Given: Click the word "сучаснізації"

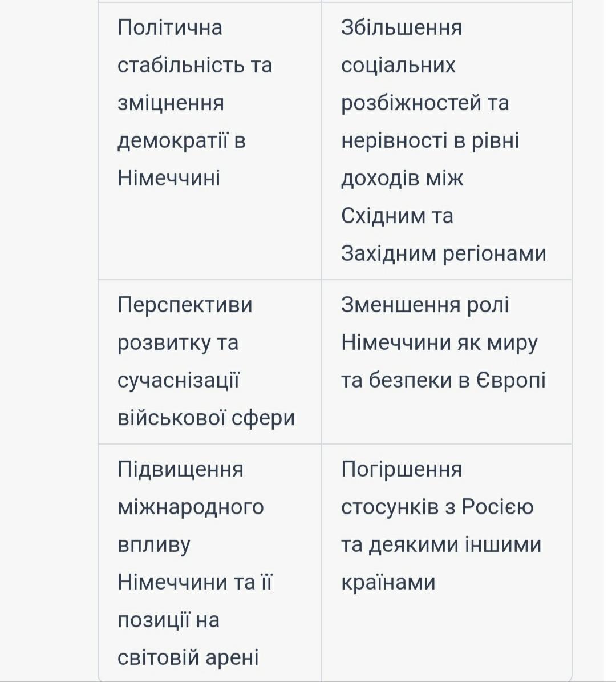Looking at the screenshot, I should [x=178, y=380].
